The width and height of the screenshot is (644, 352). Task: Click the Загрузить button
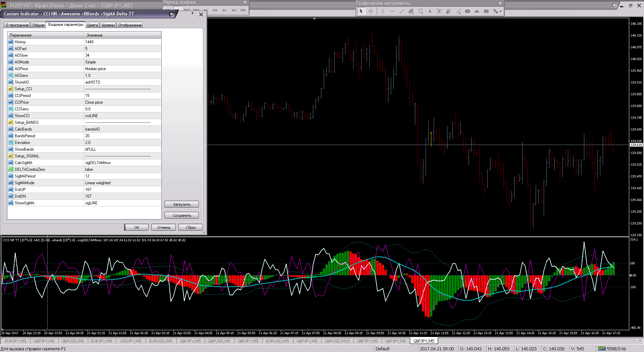point(181,204)
